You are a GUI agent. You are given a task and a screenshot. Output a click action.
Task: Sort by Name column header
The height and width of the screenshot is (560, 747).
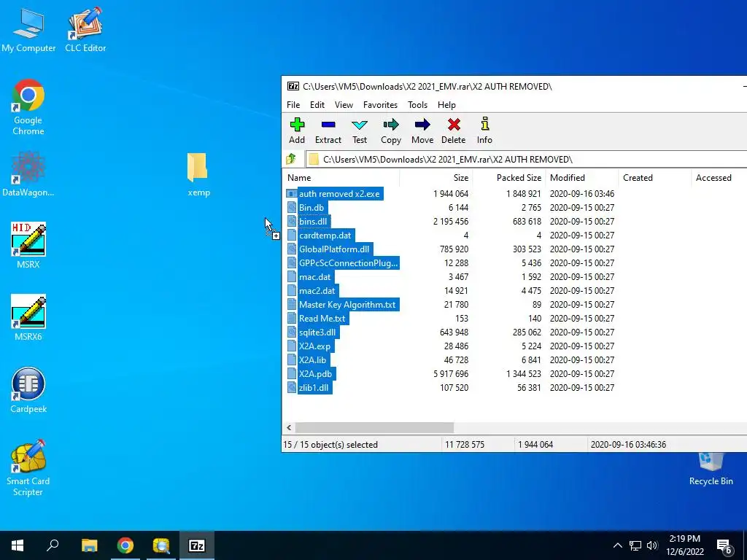[341, 178]
